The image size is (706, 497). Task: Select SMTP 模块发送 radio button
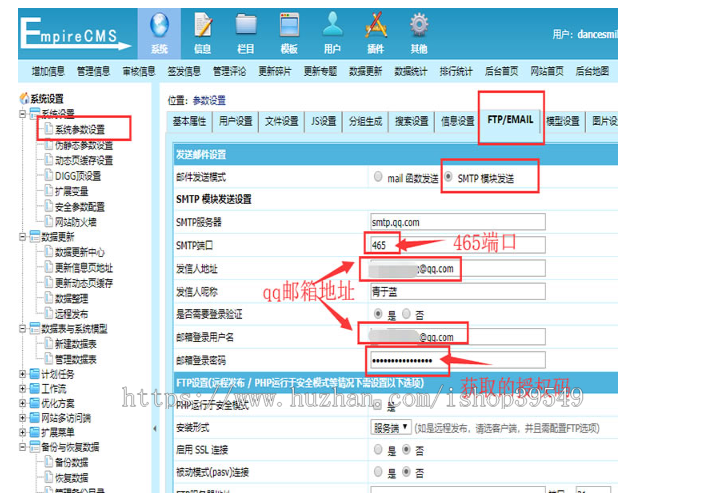(448, 177)
